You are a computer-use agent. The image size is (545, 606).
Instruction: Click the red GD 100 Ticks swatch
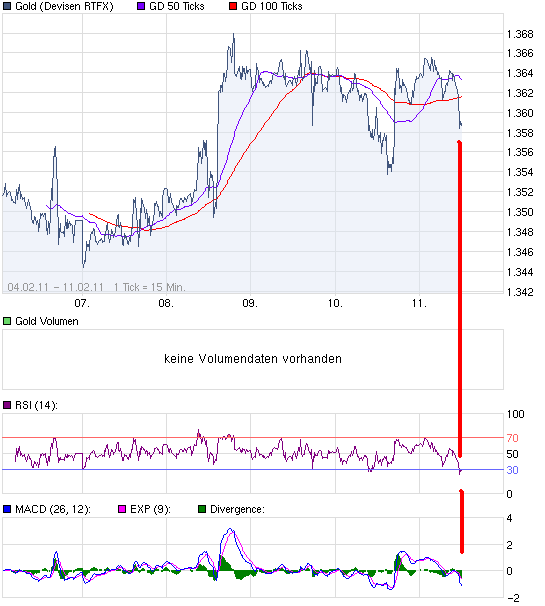coord(233,6)
